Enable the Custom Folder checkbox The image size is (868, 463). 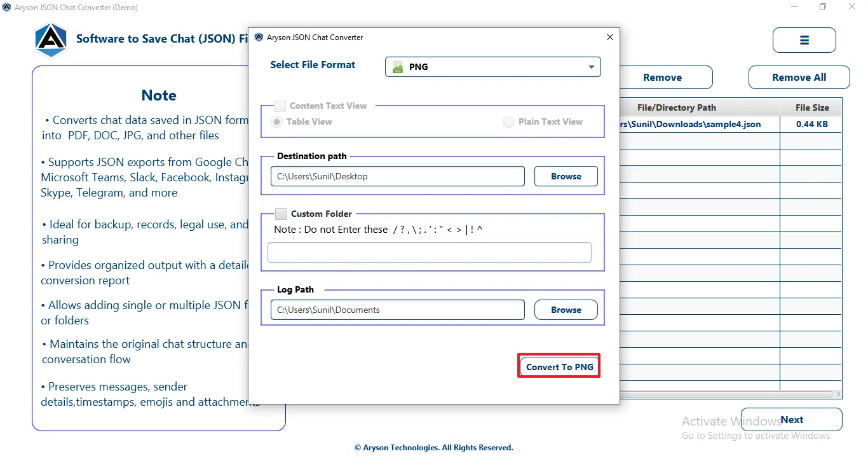281,214
